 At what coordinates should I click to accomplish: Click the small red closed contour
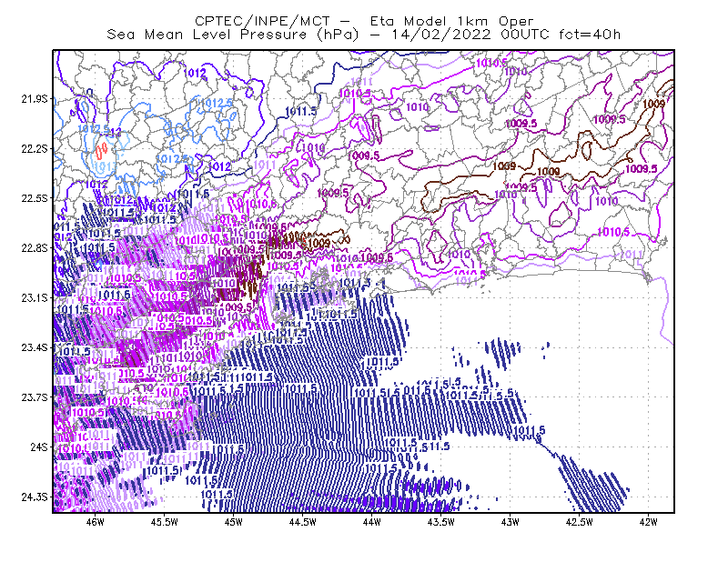coord(101,150)
